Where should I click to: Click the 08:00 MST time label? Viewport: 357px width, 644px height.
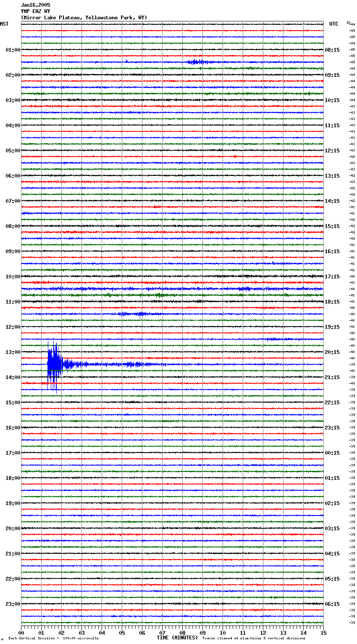[13, 226]
